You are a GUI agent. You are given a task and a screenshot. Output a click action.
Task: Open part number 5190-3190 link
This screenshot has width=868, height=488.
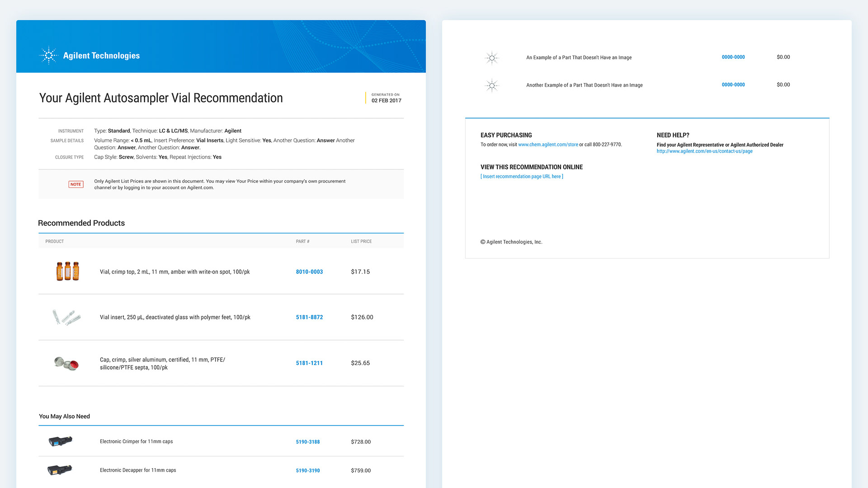point(308,471)
